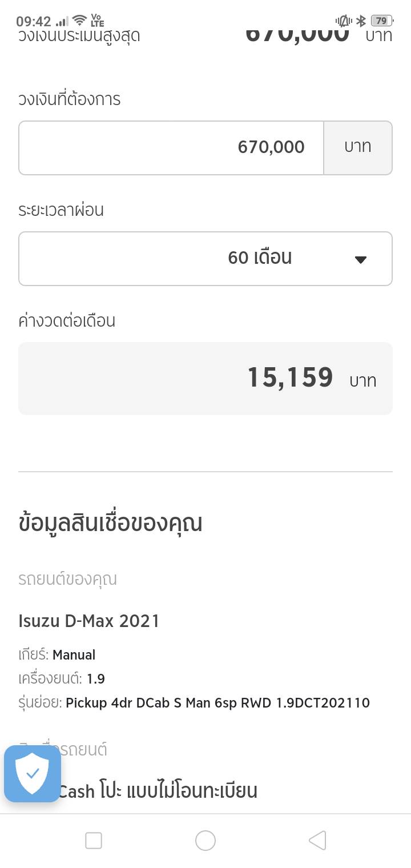Tap the VoLTE status indicator
The image size is (411, 868).
97,21
